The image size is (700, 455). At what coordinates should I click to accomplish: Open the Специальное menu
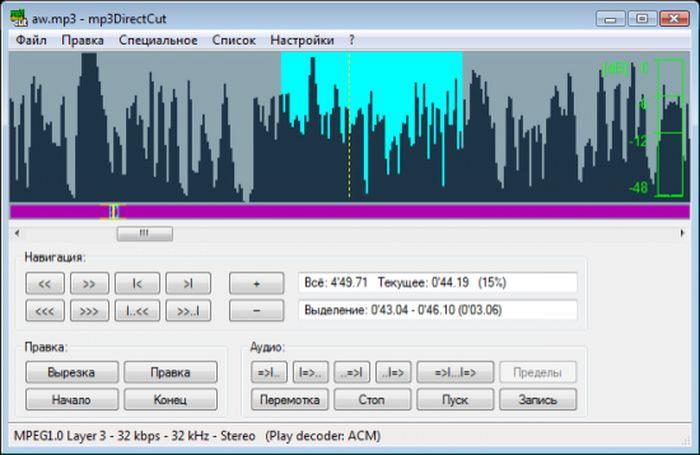click(x=158, y=40)
